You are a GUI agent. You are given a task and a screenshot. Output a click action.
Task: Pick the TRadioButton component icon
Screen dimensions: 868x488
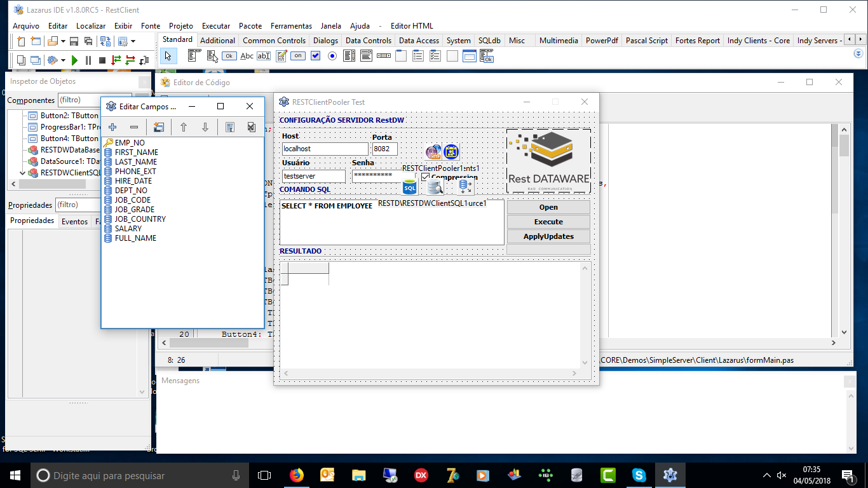(x=332, y=56)
